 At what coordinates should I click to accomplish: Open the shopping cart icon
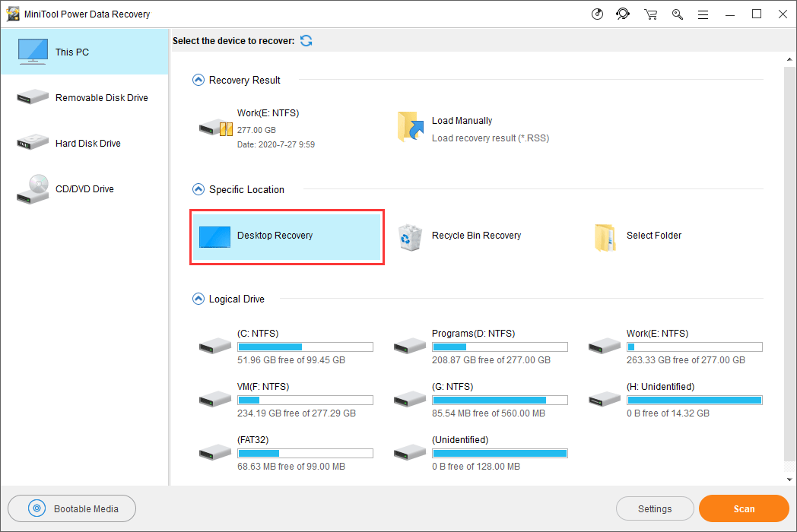[x=651, y=14]
